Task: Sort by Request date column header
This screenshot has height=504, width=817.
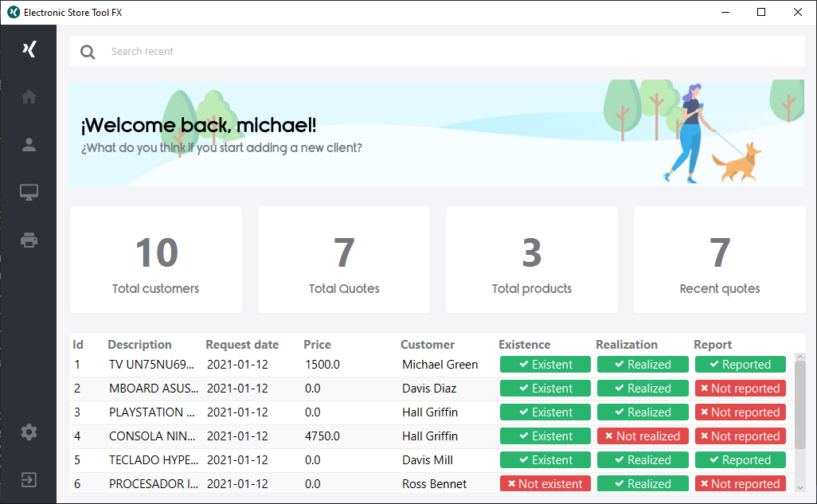Action: 242,345
